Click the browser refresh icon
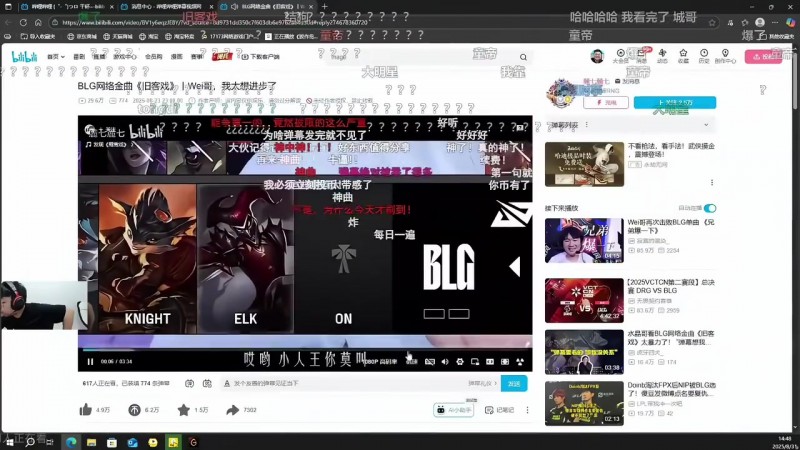Screen dimensions: 800x450 [23, 22]
